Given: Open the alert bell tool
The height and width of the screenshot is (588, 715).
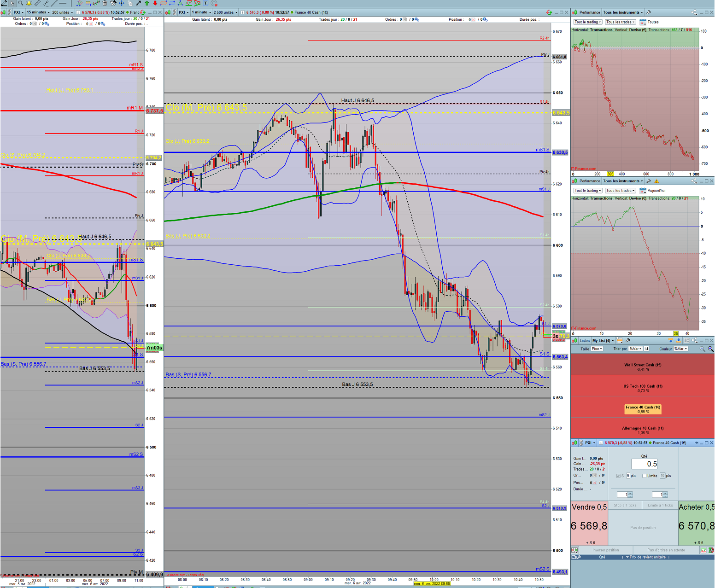Looking at the screenshot, I should tap(29, 3).
